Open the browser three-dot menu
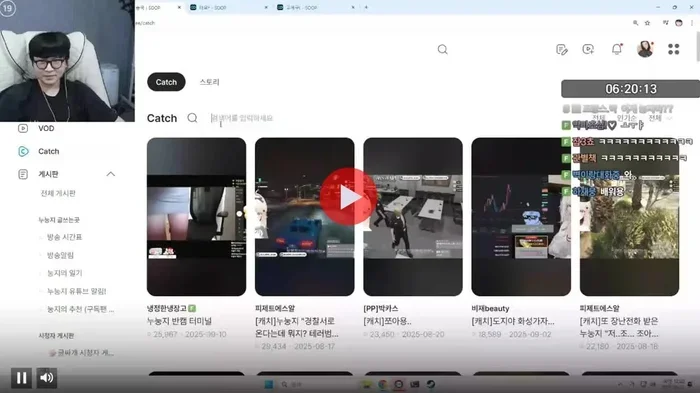Screen dimensions: 700x393 (692, 23)
